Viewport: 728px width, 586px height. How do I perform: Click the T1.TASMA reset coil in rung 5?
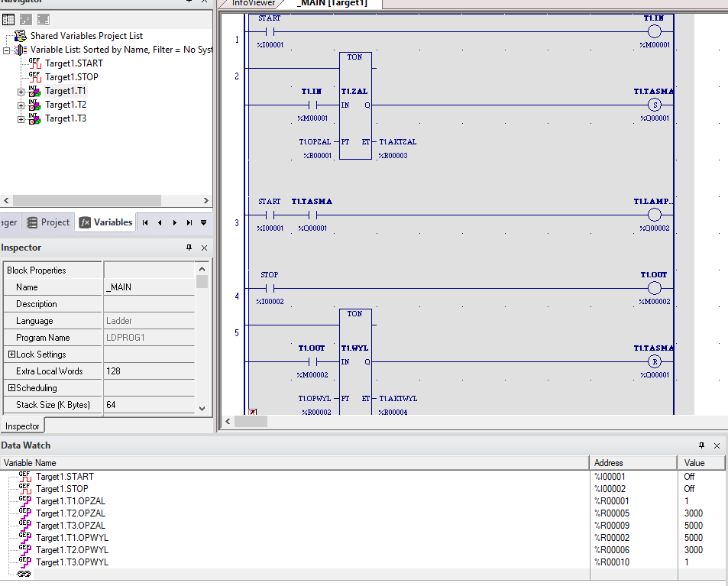(654, 362)
